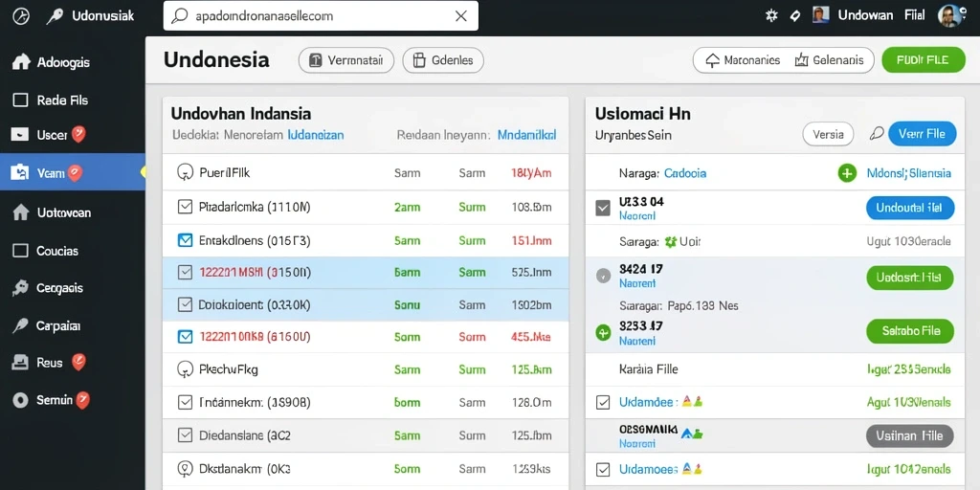
Task: Click the Carpaiai pen icon
Action: pos(21,325)
